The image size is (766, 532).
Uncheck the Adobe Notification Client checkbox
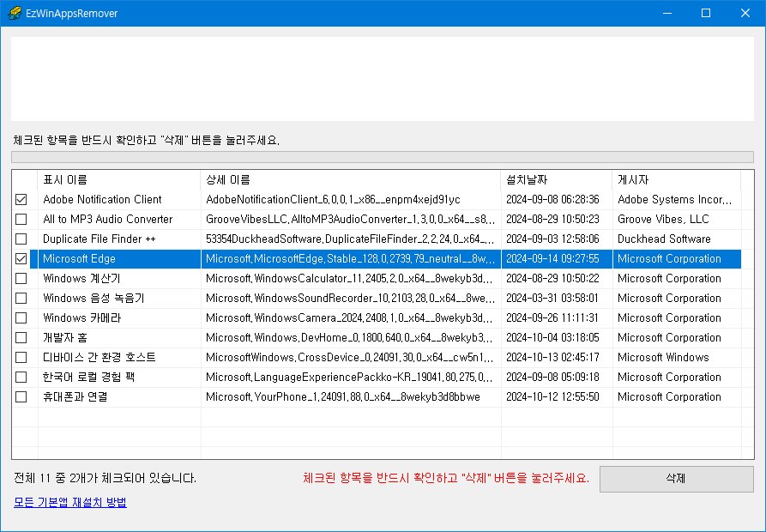click(21, 199)
